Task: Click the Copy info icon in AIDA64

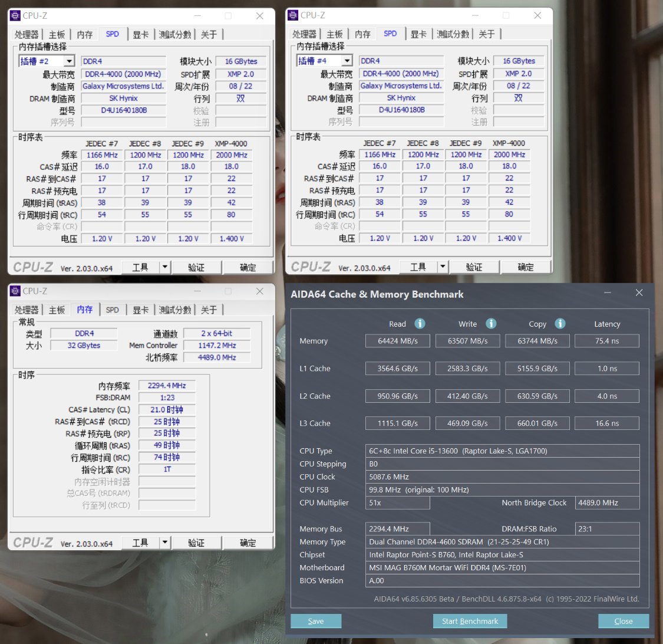Action: pos(560,324)
